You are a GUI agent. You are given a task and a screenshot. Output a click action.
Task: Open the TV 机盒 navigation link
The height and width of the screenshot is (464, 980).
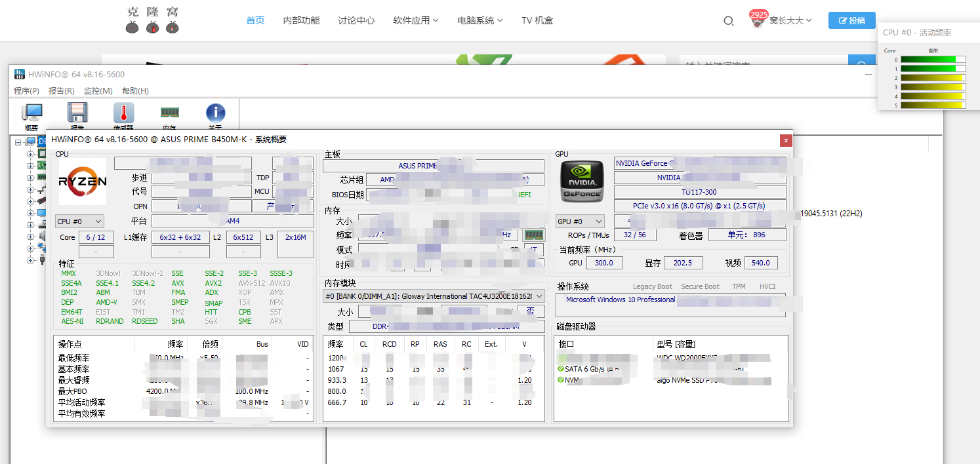point(537,20)
